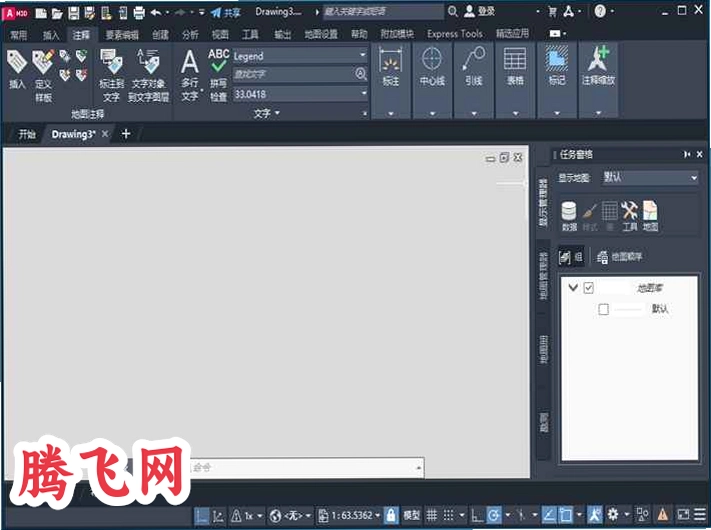Click the 中心线 centerline tool
This screenshot has height=530, width=711.
pos(432,68)
